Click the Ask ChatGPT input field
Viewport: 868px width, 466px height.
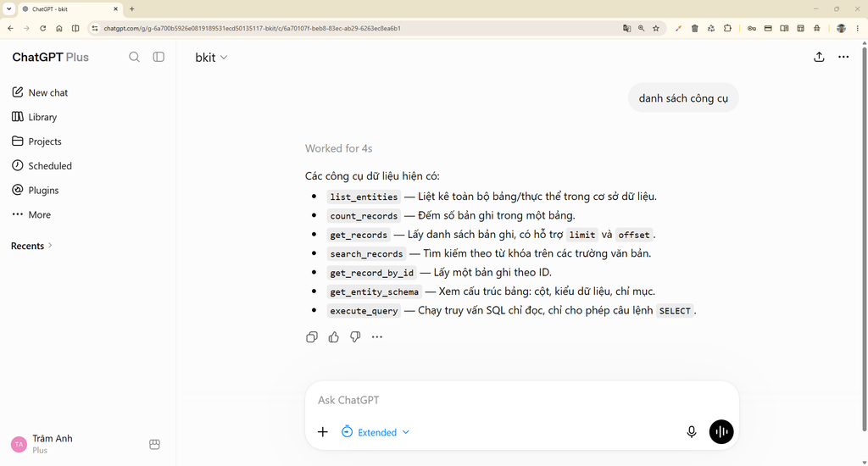tap(521, 400)
